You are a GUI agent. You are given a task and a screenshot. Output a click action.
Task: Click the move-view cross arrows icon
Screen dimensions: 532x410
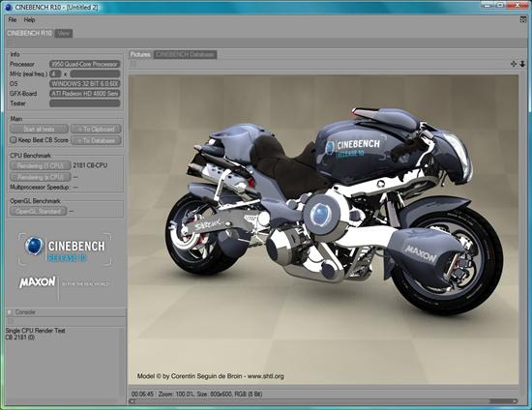[x=514, y=64]
